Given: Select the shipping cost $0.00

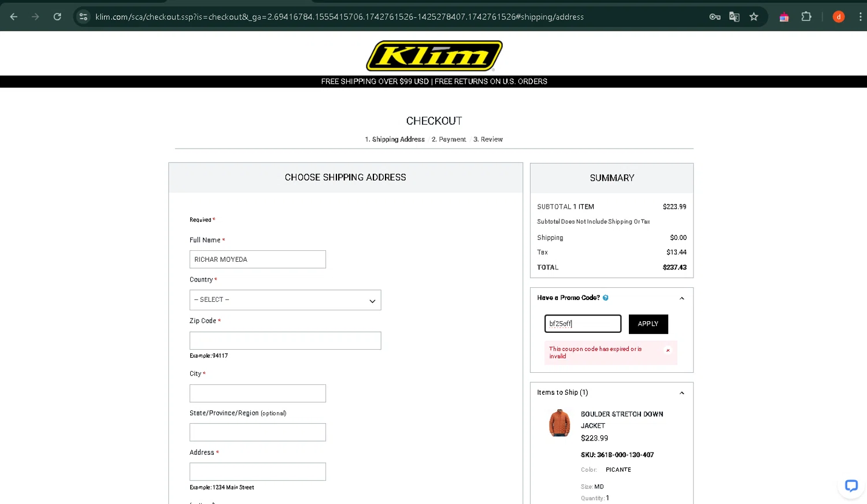Looking at the screenshot, I should click(x=678, y=238).
